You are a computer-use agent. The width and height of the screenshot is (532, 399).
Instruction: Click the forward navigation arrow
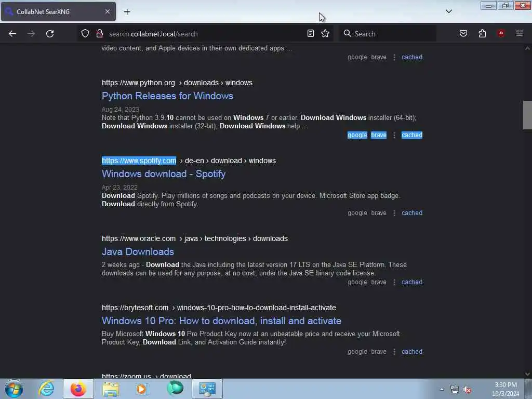click(31, 34)
